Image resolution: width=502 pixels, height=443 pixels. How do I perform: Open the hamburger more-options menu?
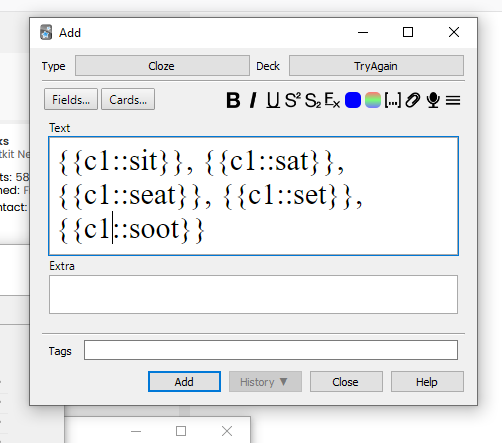point(453,100)
